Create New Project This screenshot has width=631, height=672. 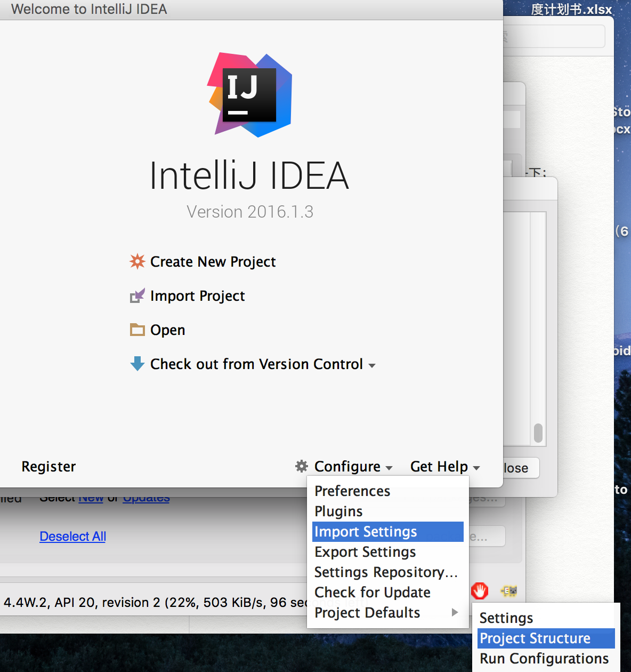(x=213, y=262)
